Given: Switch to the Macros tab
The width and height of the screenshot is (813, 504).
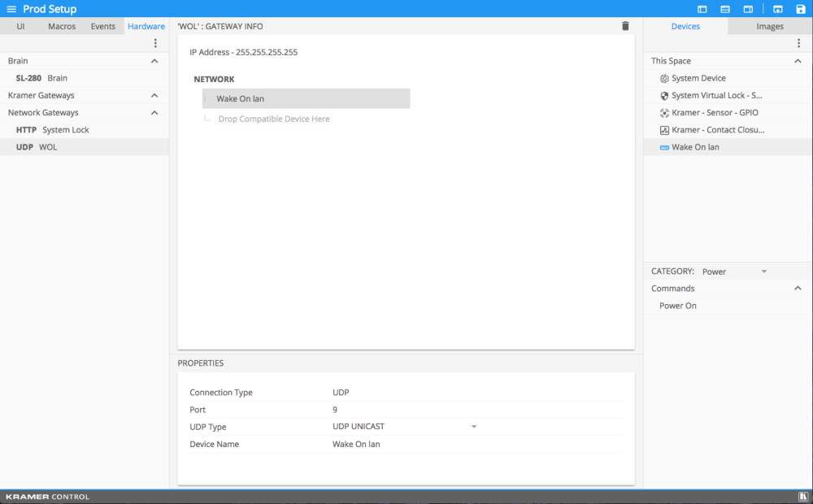Looking at the screenshot, I should pyautogui.click(x=62, y=26).
